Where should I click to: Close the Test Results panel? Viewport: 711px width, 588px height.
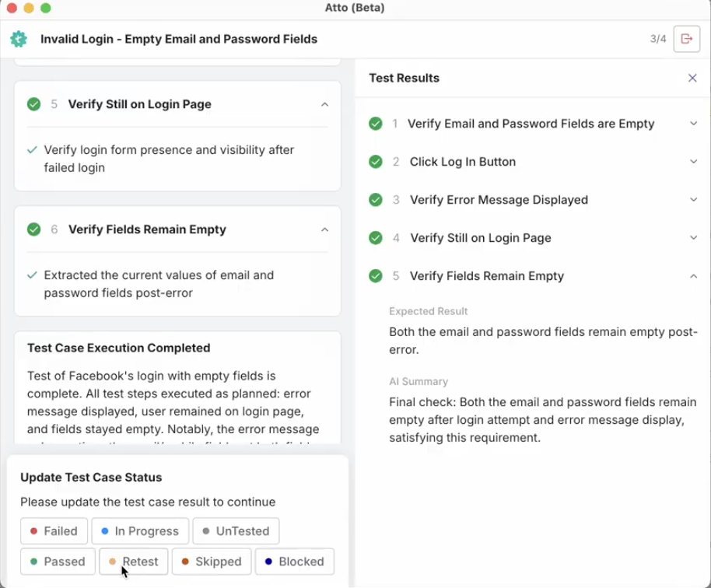click(692, 78)
